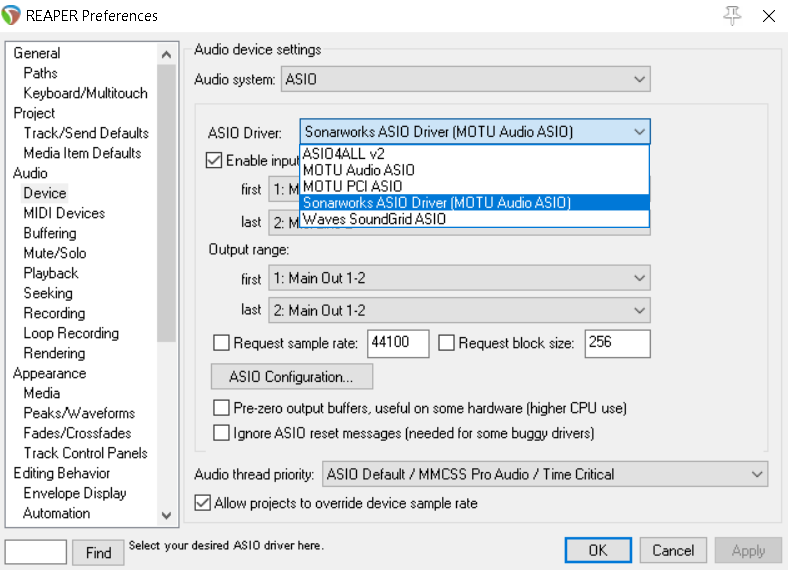This screenshot has height=570, width=788.
Task: Open Output range first dropdown
Action: coord(459,278)
